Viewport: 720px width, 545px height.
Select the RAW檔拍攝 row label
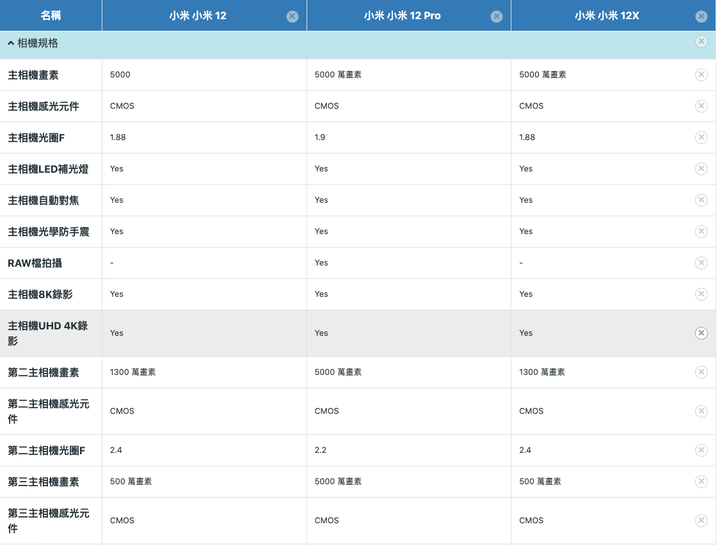pyautogui.click(x=35, y=263)
